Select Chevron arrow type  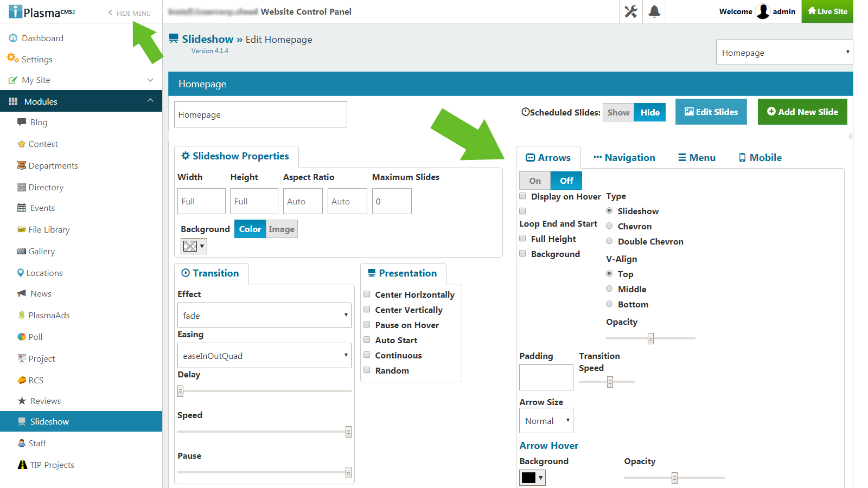click(609, 226)
